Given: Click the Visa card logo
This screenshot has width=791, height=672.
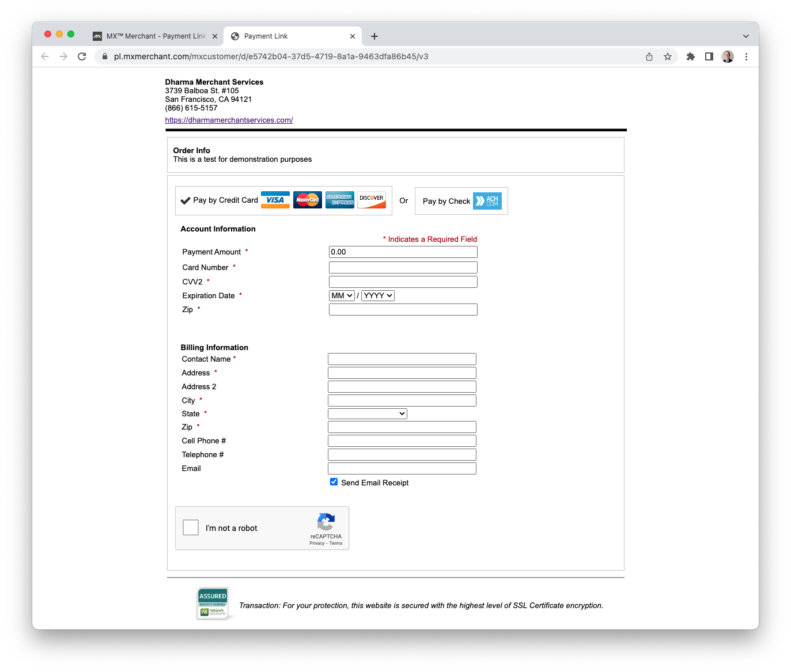Looking at the screenshot, I should click(x=275, y=200).
